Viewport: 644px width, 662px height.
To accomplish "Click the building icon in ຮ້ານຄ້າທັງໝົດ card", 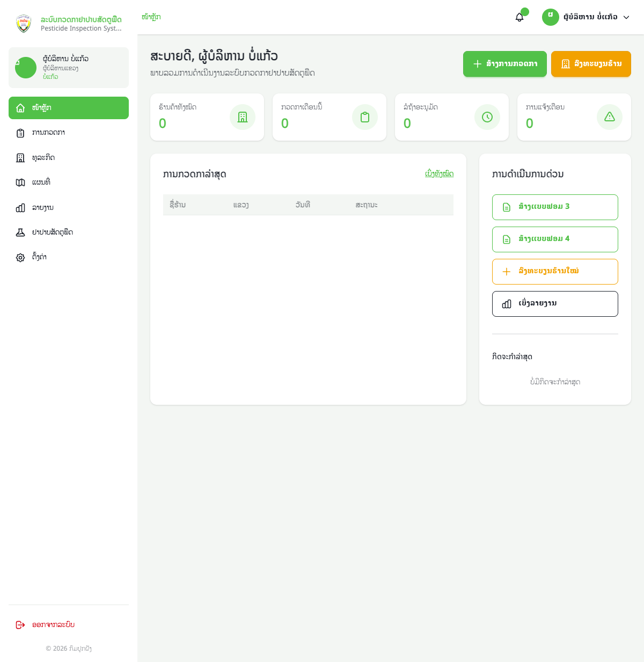I will coord(243,117).
